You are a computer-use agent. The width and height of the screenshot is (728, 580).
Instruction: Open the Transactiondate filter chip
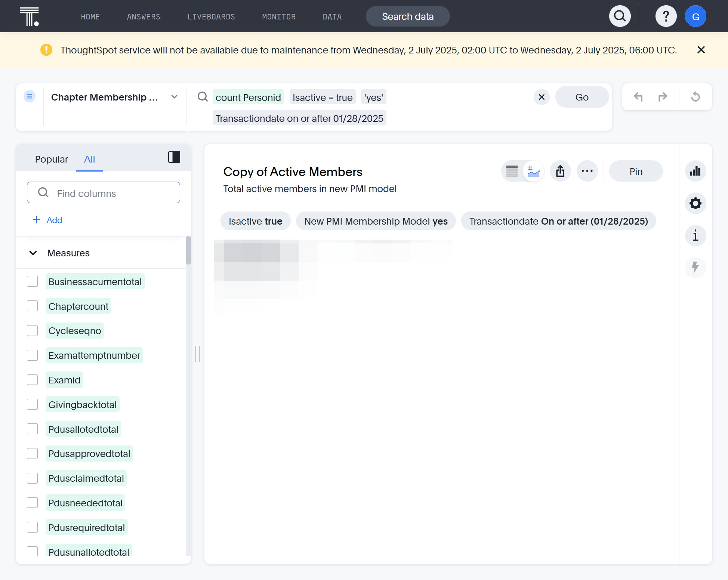coord(558,221)
